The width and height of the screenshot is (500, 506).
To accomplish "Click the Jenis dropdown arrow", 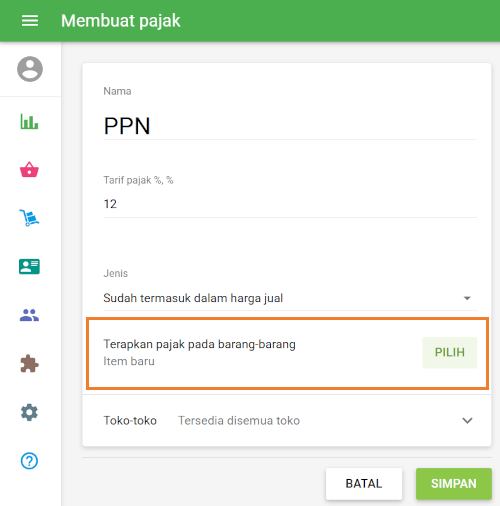I will pyautogui.click(x=467, y=298).
